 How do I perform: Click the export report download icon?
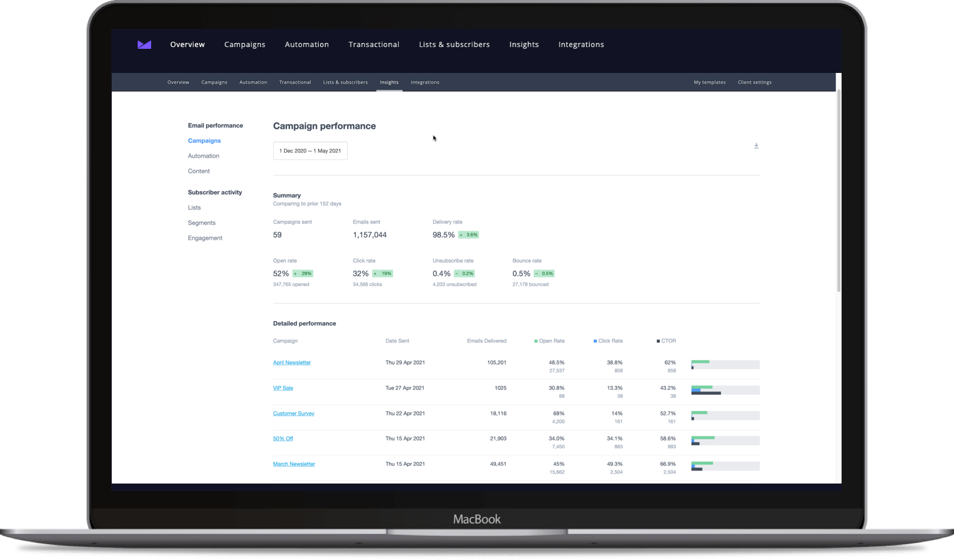pos(756,145)
